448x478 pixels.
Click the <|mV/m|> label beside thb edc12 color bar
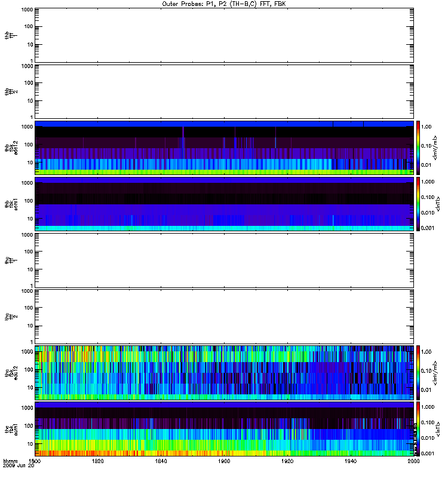[x=435, y=148]
